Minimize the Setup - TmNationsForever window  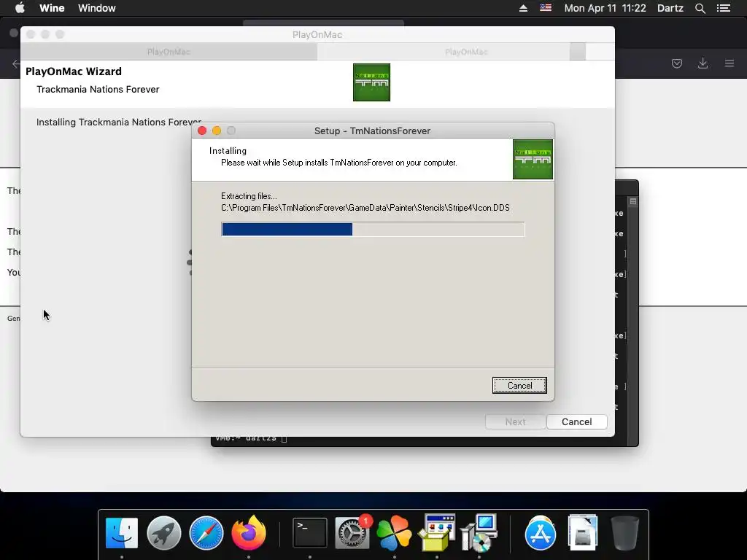tap(216, 131)
